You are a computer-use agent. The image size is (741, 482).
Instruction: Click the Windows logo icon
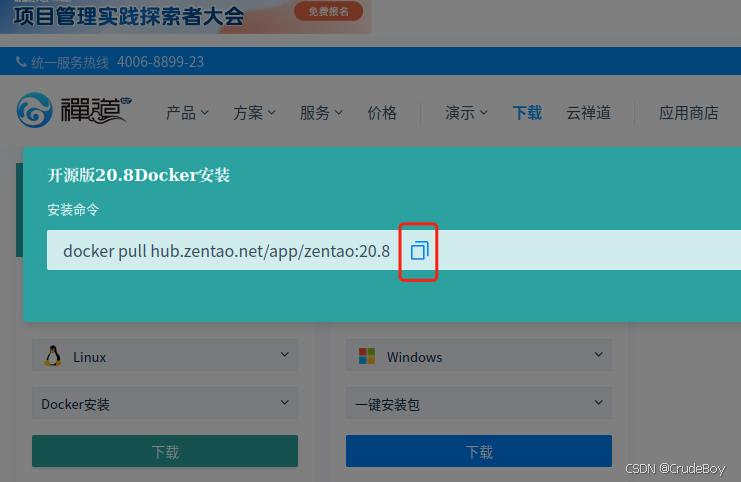click(x=367, y=356)
